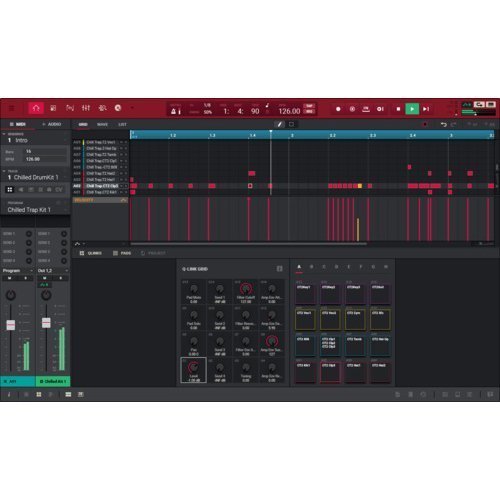
Task: Select pad bank B
Action: point(311,267)
